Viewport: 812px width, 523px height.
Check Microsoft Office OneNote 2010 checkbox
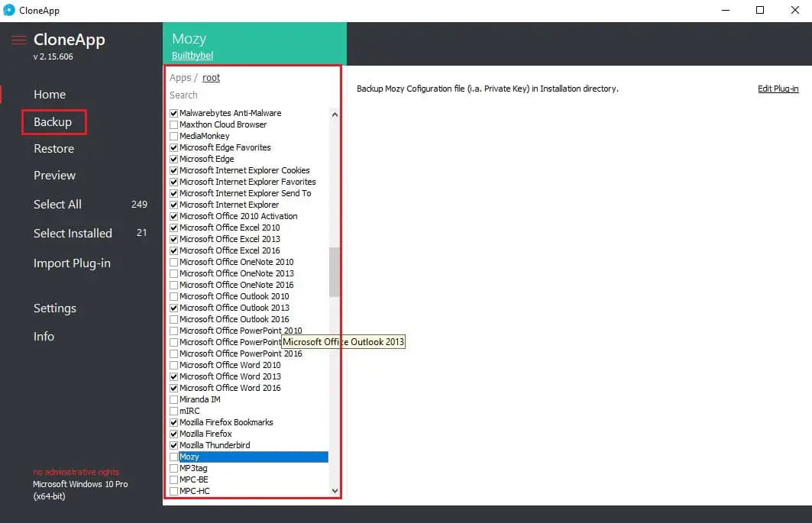pos(174,262)
